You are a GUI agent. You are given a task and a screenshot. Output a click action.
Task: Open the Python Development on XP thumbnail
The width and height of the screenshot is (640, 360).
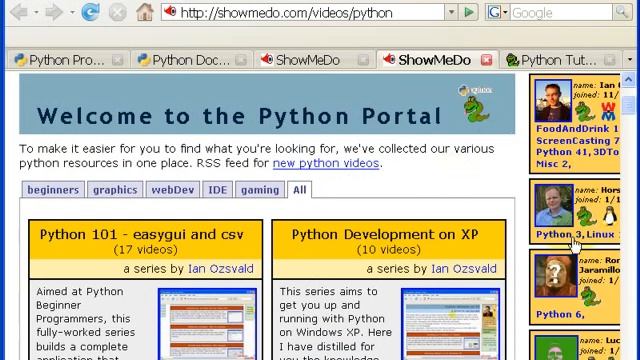coord(451,324)
